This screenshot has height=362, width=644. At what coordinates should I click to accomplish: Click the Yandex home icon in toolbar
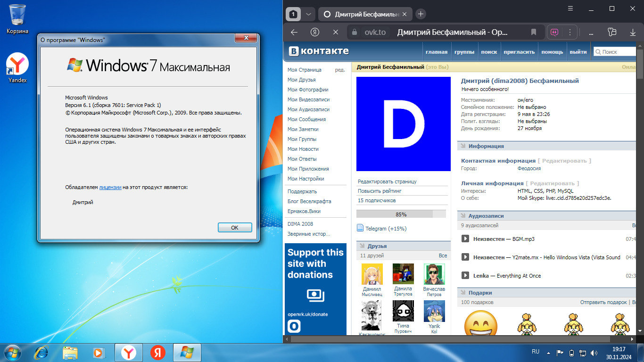tap(315, 32)
